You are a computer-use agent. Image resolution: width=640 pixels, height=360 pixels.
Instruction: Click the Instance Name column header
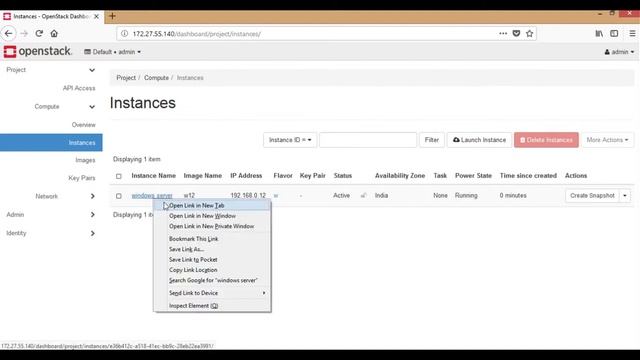(153, 176)
